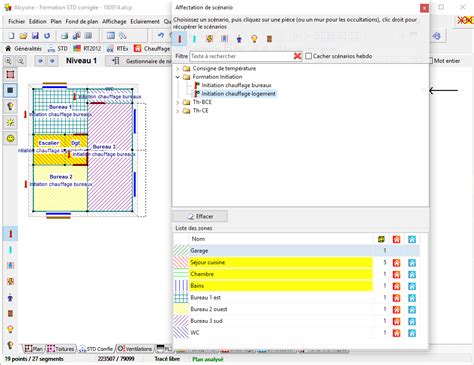
Task: Choose the light bulb lighting scenario icon
Action: pyautogui.click(x=254, y=39)
